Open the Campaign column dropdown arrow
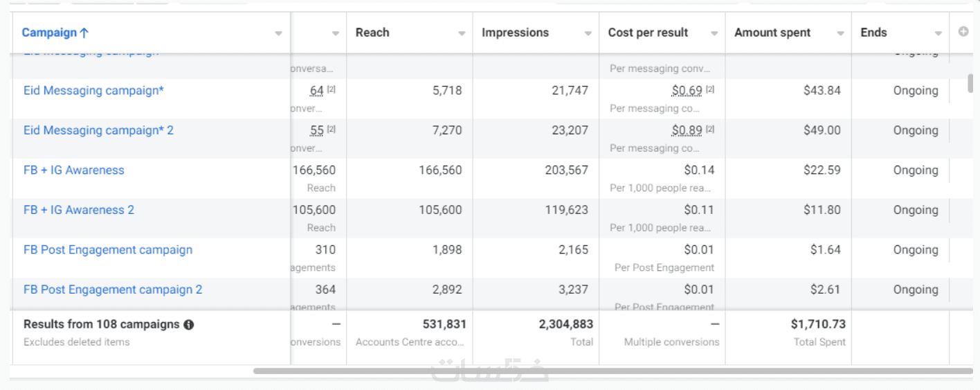980x390 pixels. (278, 33)
